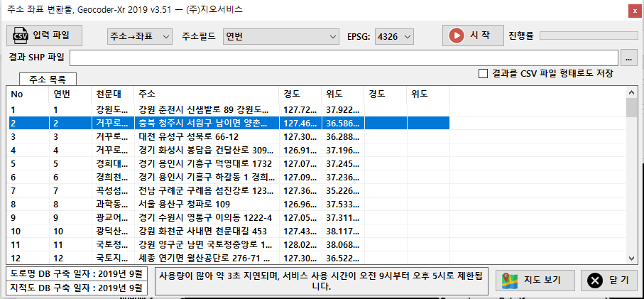644x299 pixels.
Task: Click the red play icon on 시 작
Action: tap(457, 36)
